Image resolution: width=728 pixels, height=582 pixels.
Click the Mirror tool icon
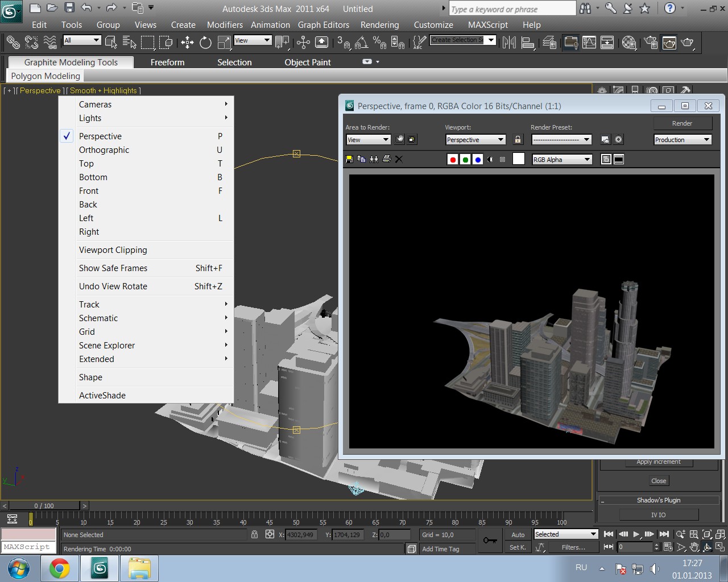pos(509,43)
